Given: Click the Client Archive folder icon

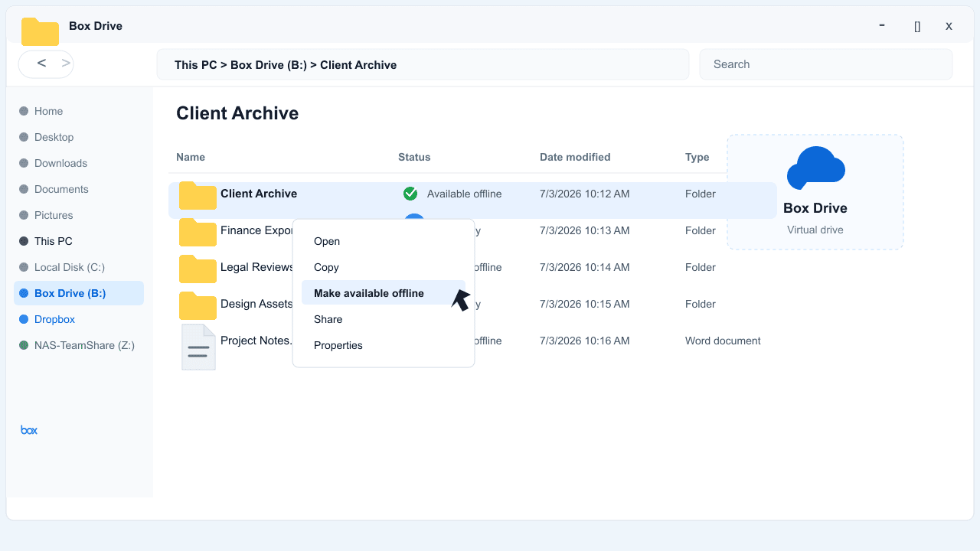Looking at the screenshot, I should pos(198,195).
